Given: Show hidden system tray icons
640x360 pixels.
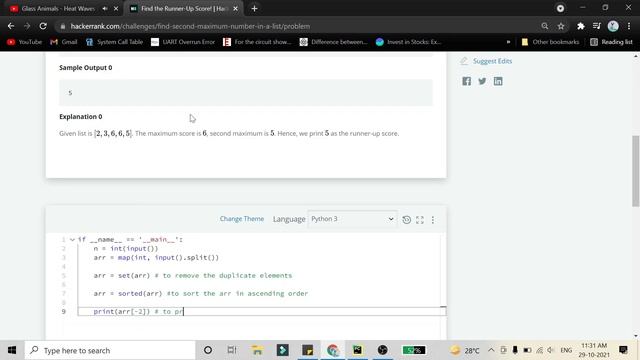Looking at the screenshot, I should (x=491, y=350).
